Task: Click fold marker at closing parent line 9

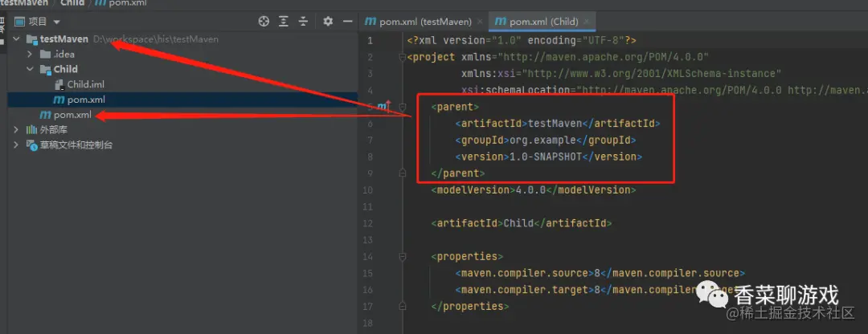Action: [403, 173]
